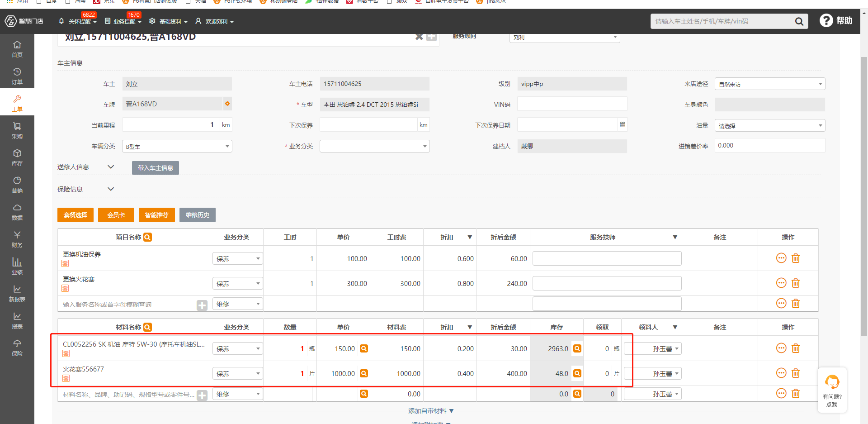Check stock search icon for 2963.0 inventory
The width and height of the screenshot is (868, 424).
pos(577,348)
